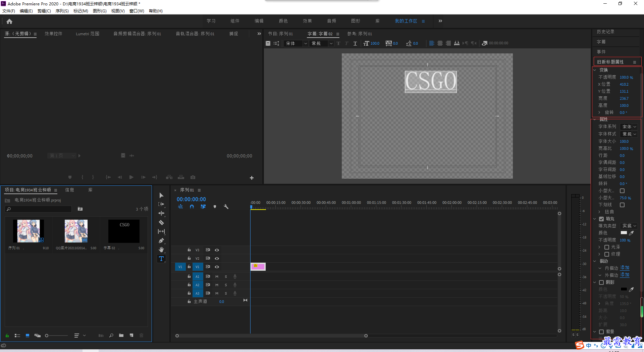This screenshot has width=644, height=352.
Task: Open the button editor plus icon
Action: pyautogui.click(x=252, y=178)
